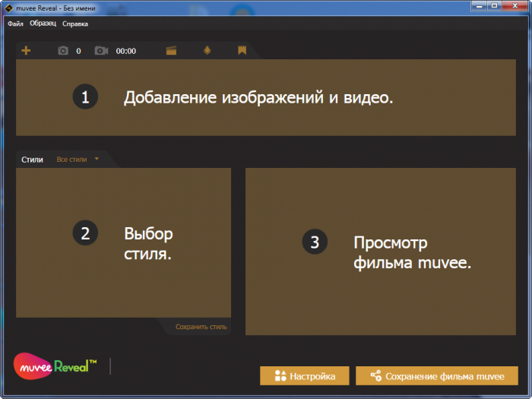Open the Справка menu
This screenshot has width=532, height=399.
[x=75, y=24]
